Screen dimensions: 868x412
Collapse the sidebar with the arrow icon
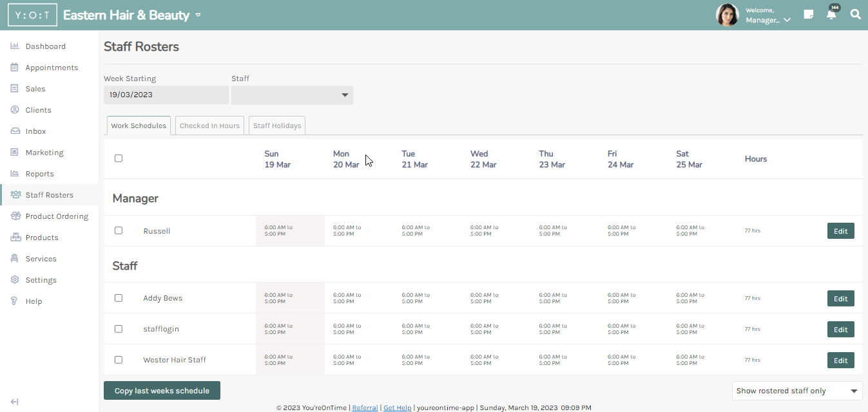click(14, 402)
